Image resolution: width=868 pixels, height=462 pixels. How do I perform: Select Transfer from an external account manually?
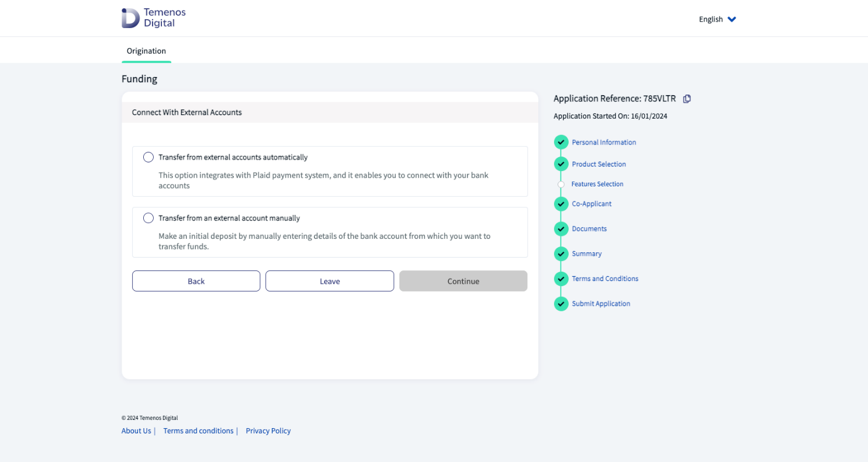148,218
